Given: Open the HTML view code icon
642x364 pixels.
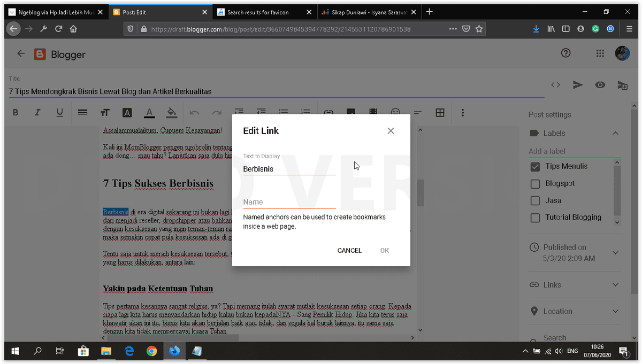Looking at the screenshot, I should coord(556,84).
